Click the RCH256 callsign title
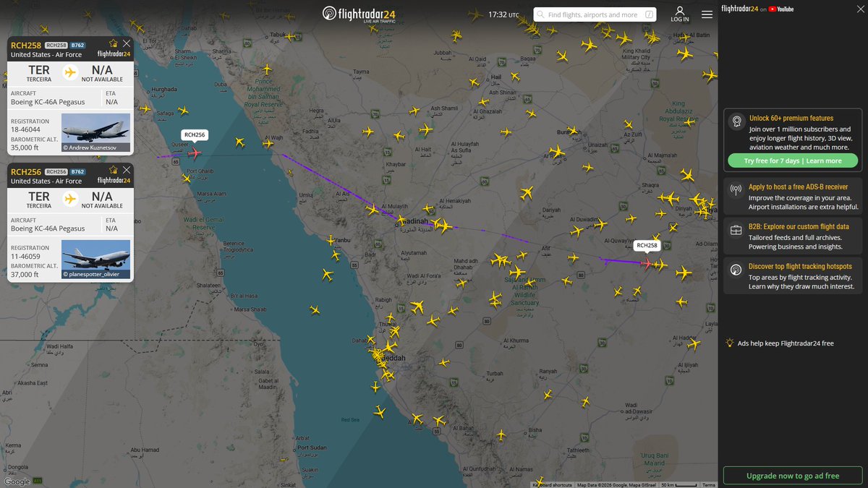Viewport: 868px width, 488px height. tap(26, 172)
